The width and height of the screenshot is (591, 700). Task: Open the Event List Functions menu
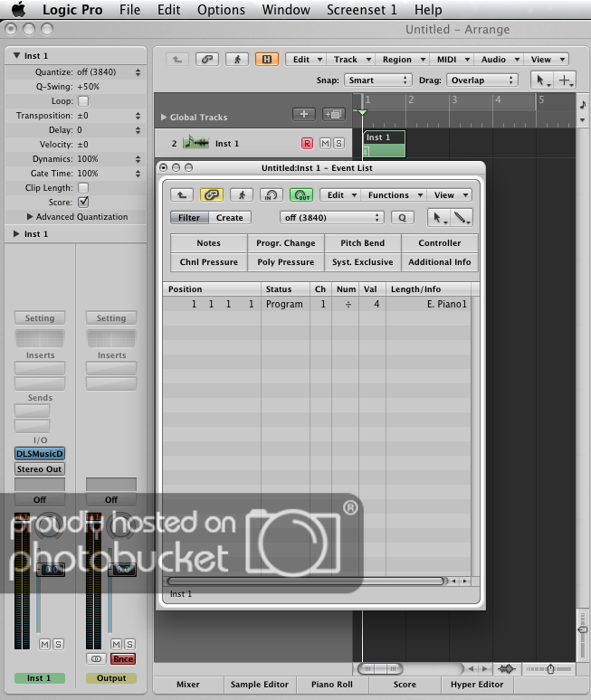(x=395, y=195)
